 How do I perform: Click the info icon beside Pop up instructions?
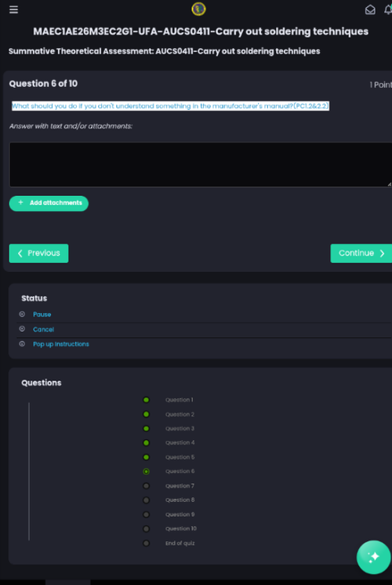(x=22, y=343)
